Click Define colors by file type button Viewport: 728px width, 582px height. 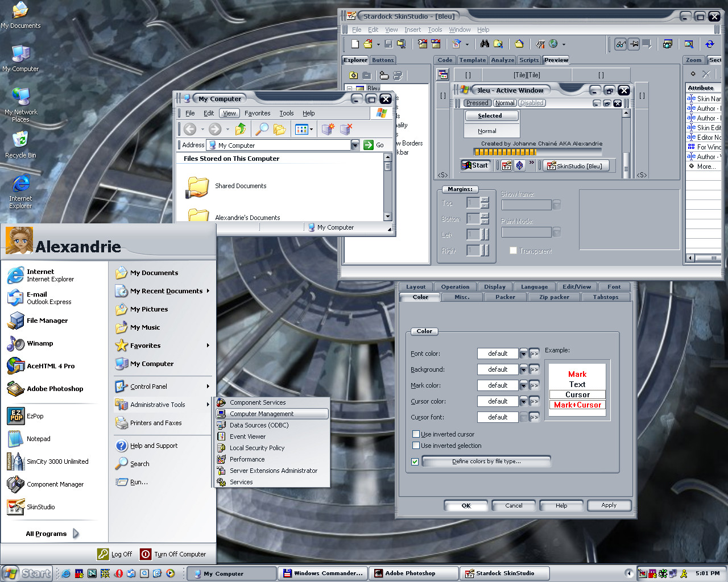pos(486,462)
